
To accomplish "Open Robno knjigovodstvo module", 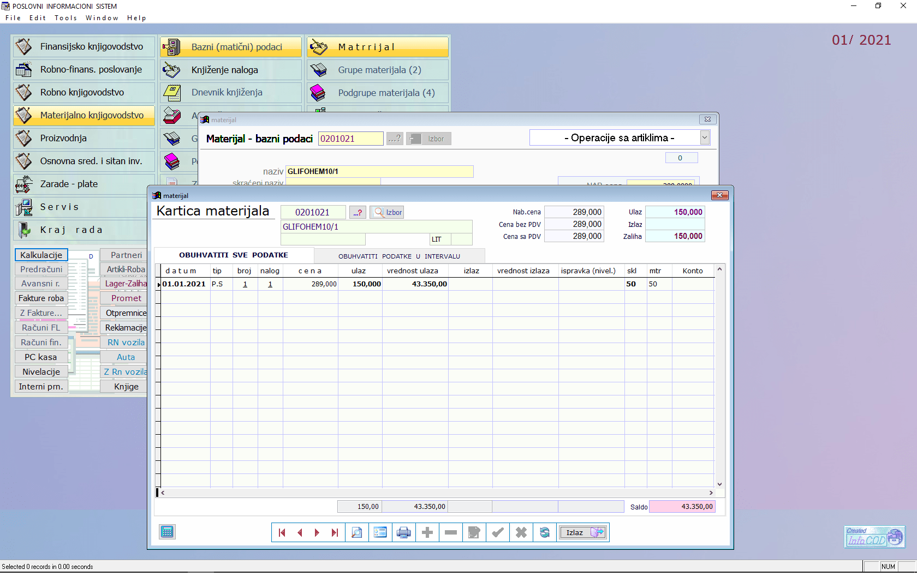I will [84, 92].
